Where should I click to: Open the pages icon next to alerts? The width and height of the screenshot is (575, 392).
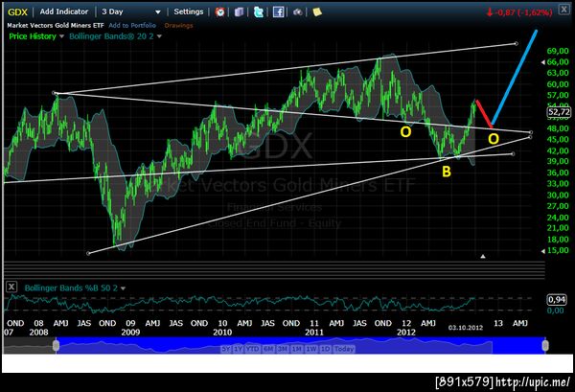(x=239, y=12)
